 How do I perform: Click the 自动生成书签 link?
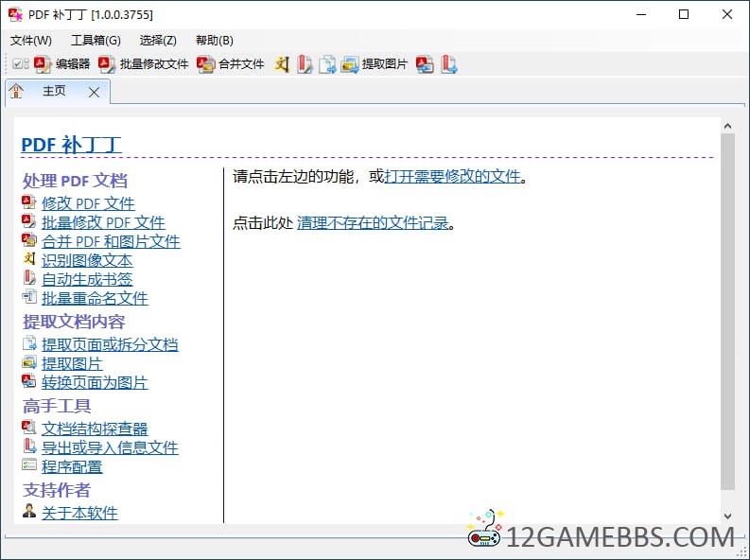[x=87, y=279]
